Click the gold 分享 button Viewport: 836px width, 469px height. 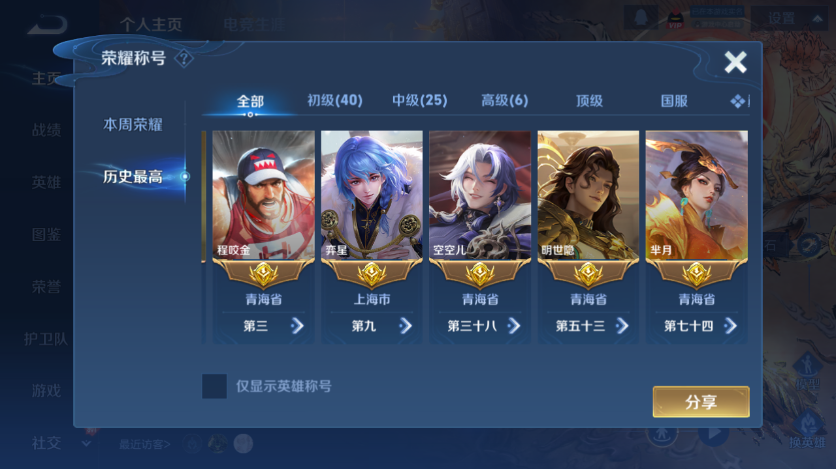701,402
